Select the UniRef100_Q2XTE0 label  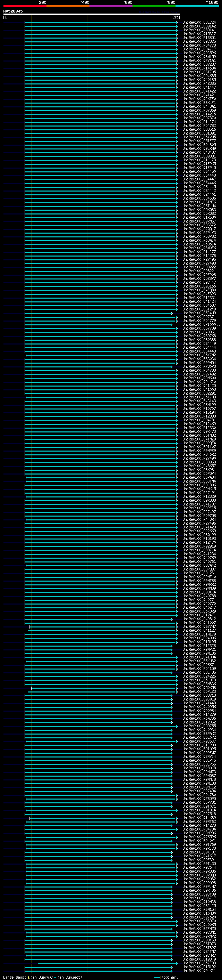click(x=199, y=99)
